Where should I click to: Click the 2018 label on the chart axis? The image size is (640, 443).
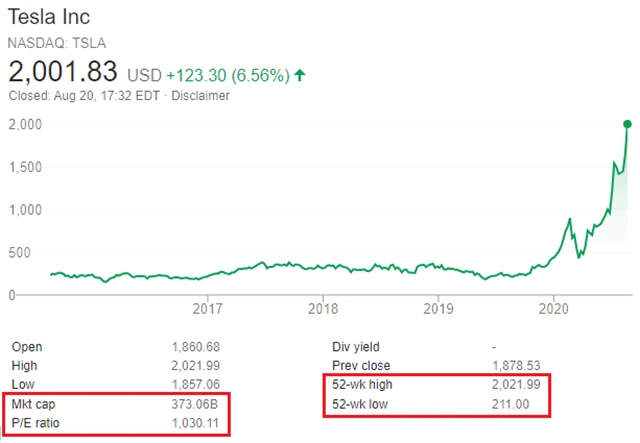click(x=322, y=311)
